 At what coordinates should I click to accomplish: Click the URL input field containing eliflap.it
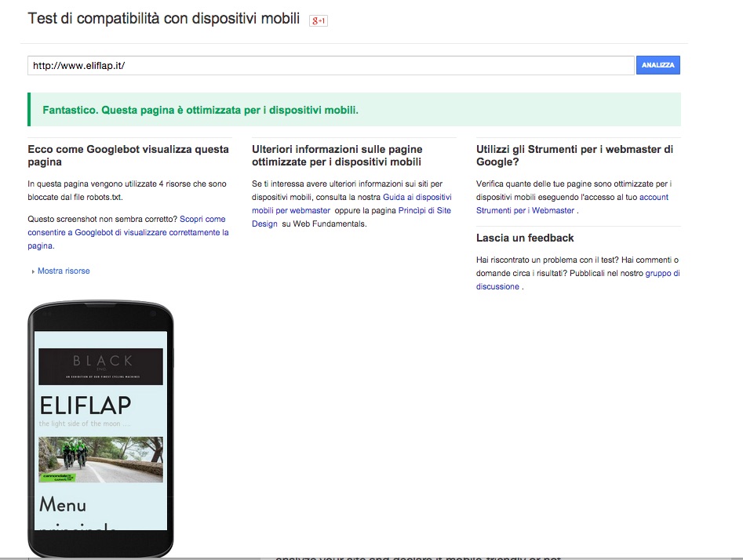click(x=330, y=66)
